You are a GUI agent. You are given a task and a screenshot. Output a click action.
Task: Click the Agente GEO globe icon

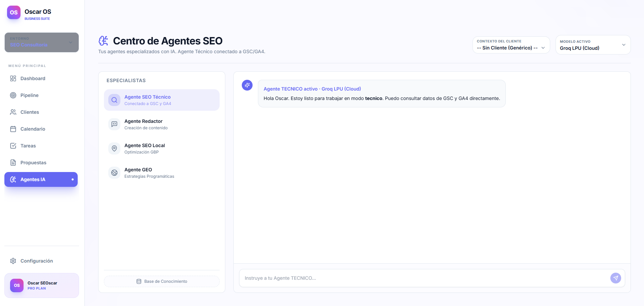(x=114, y=173)
